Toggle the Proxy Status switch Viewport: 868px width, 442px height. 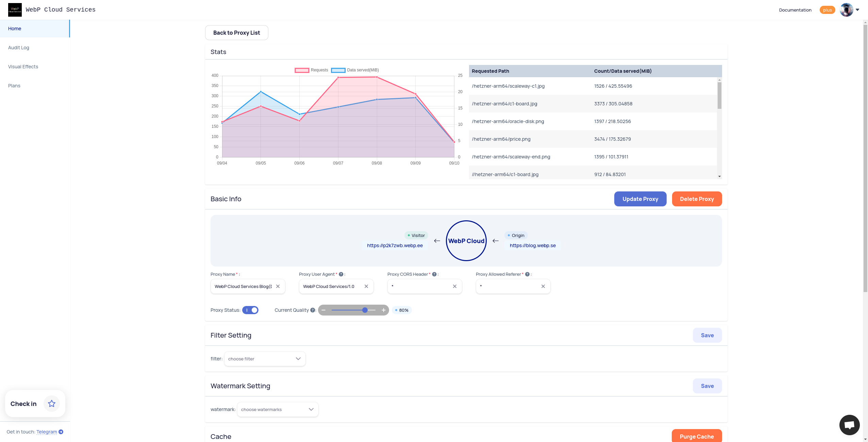point(250,310)
